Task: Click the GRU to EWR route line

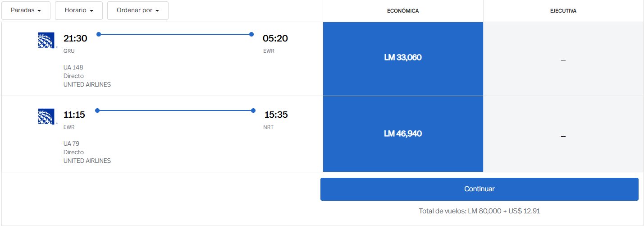Action: click(x=175, y=34)
